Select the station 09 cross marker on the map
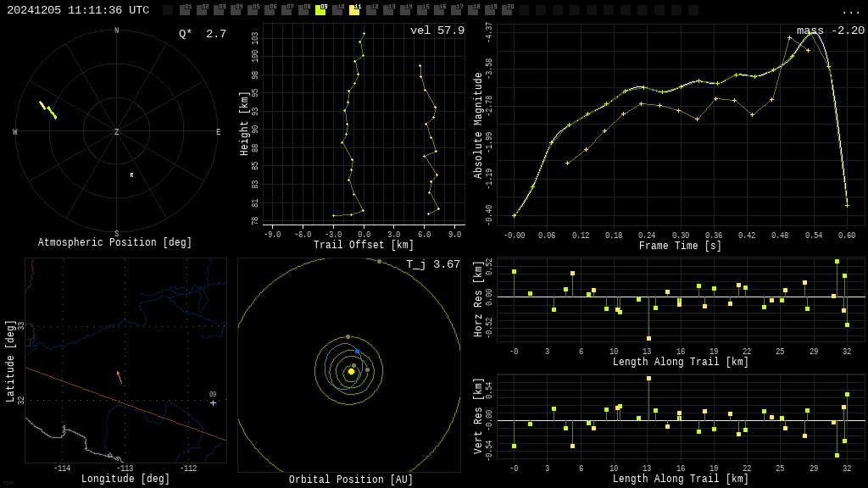Screen dimensions: 868x488 213,402
